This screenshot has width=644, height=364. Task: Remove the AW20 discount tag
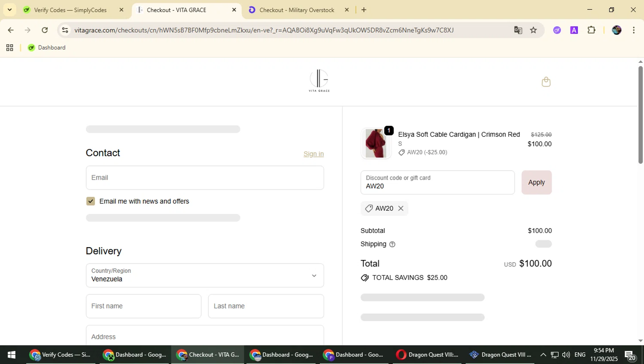coord(401,208)
